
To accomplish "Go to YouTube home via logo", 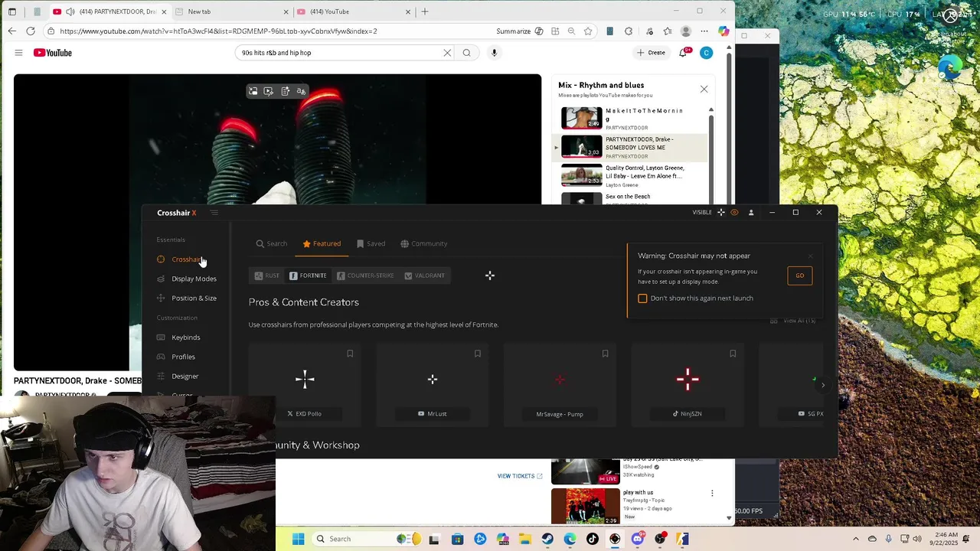I will [53, 53].
